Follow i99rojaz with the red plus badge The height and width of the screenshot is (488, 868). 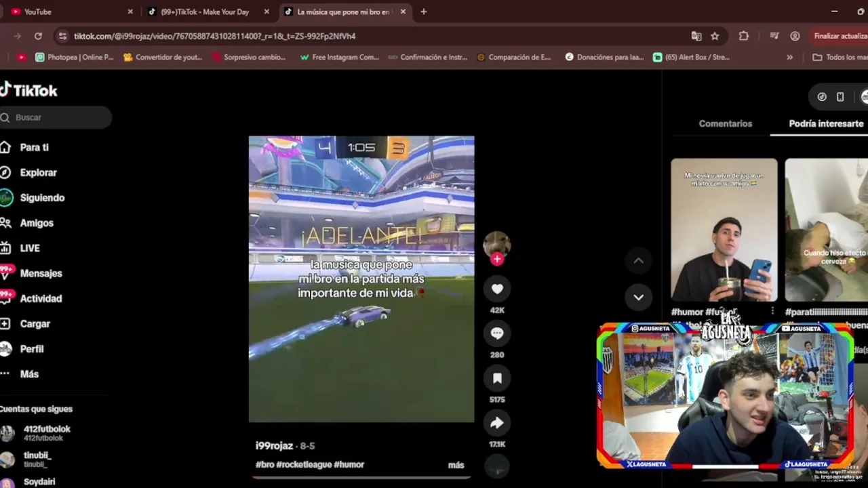pos(497,259)
